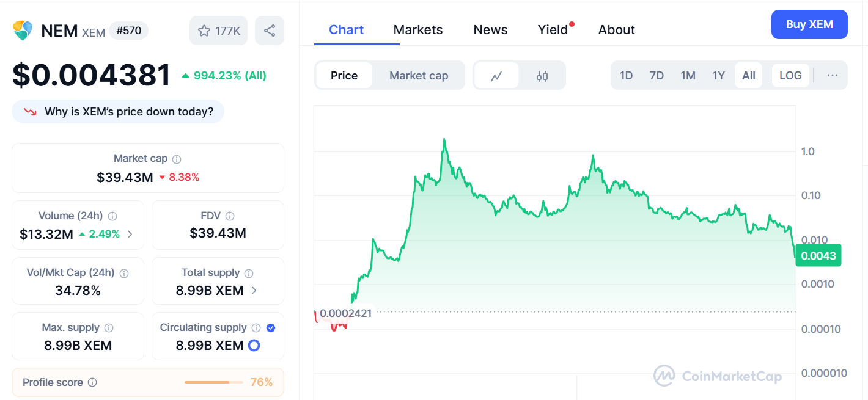The height and width of the screenshot is (400, 868).
Task: Select Market cap chart mode
Action: point(419,76)
